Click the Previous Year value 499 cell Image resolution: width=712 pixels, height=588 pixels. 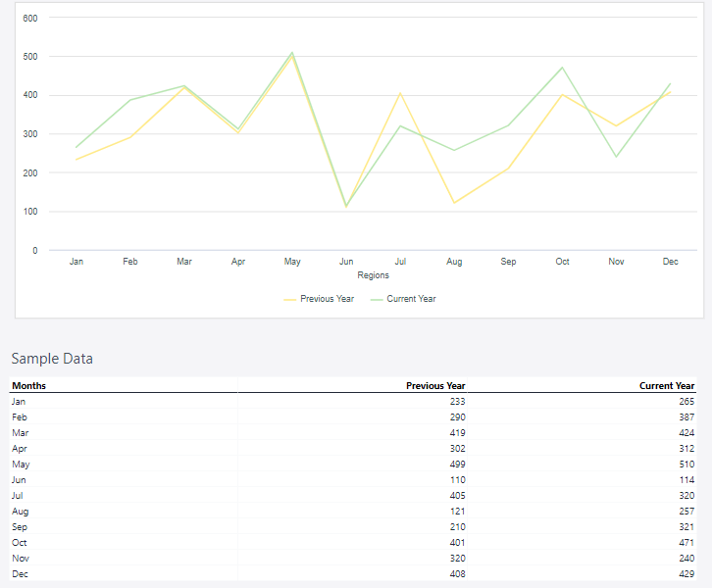(457, 465)
